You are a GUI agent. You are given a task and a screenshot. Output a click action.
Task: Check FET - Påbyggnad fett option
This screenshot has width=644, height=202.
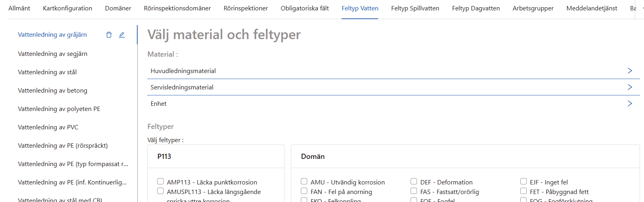coord(523,191)
